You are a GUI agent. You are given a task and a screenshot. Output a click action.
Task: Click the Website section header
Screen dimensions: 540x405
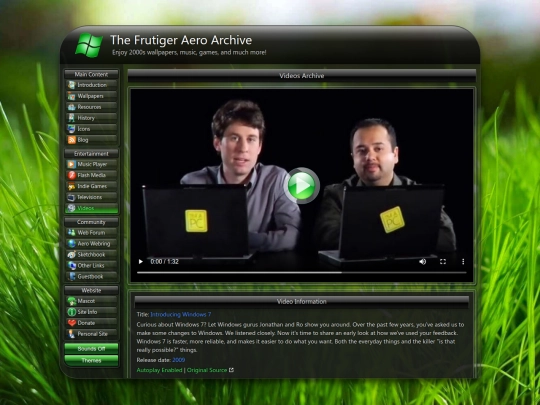(91, 290)
